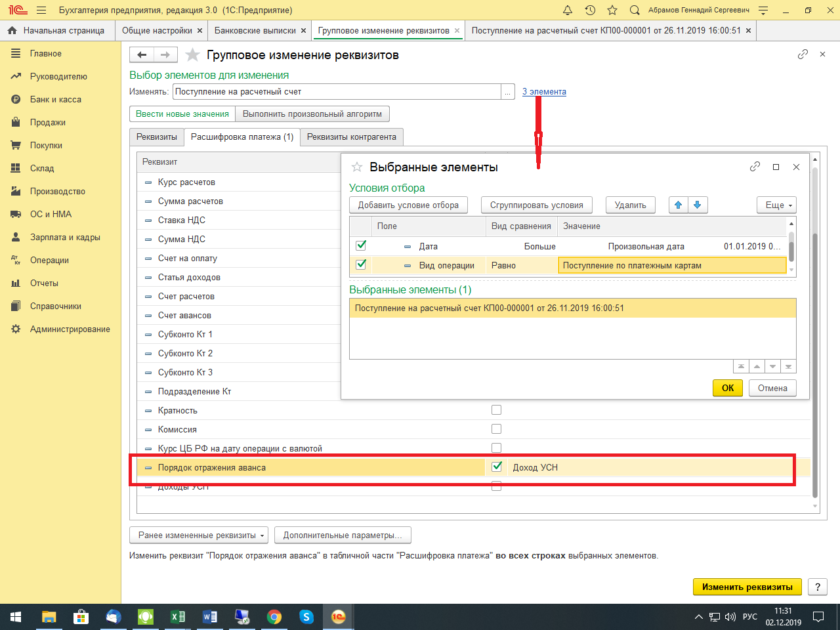
Task: Uncheck the Дата filter condition checkbox
Action: click(x=361, y=245)
